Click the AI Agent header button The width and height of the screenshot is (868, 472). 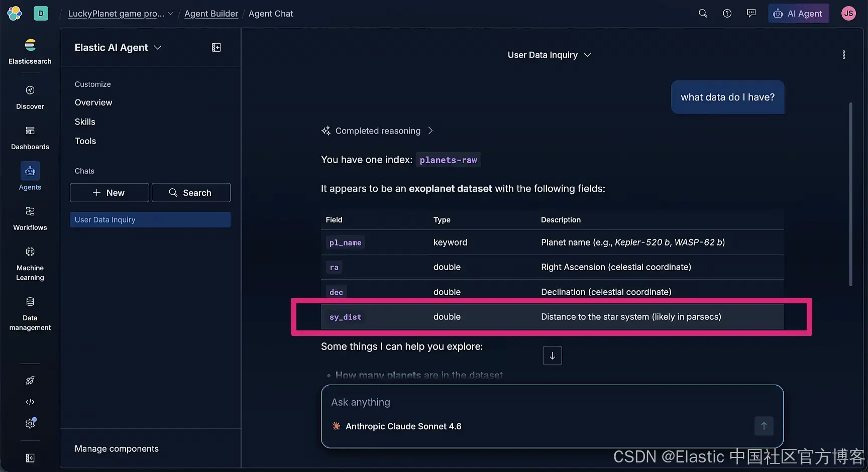[798, 14]
